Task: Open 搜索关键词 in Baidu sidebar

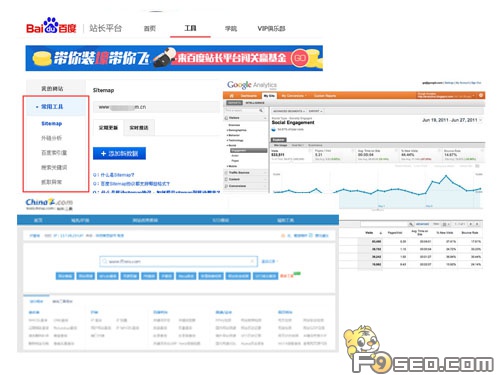Action: click(54, 167)
